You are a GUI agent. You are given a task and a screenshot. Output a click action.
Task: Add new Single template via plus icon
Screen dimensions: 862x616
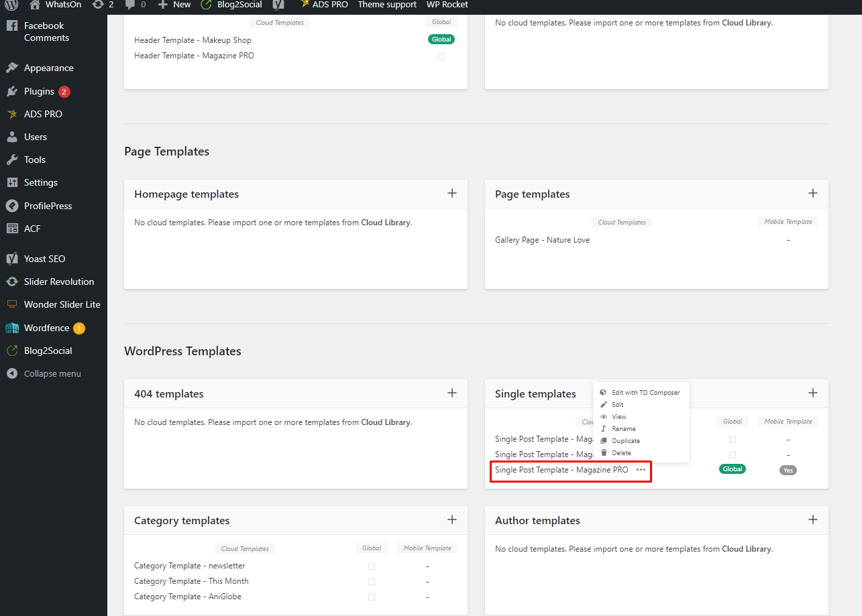(x=813, y=393)
